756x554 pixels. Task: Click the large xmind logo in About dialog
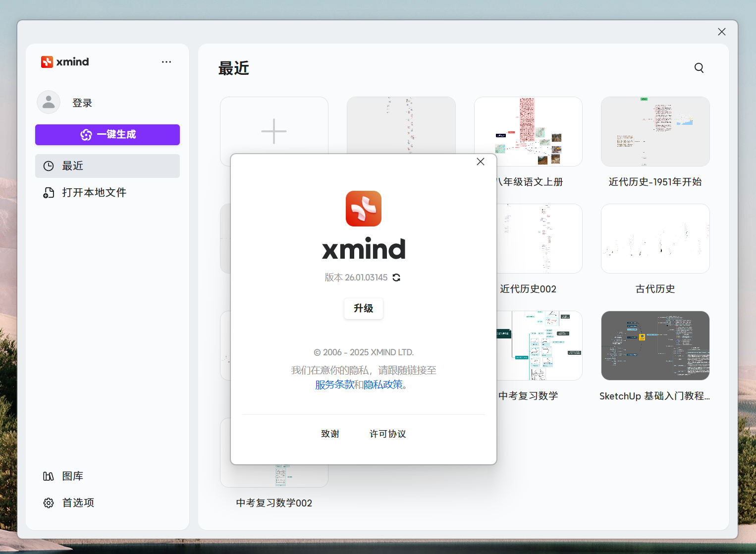coord(364,209)
